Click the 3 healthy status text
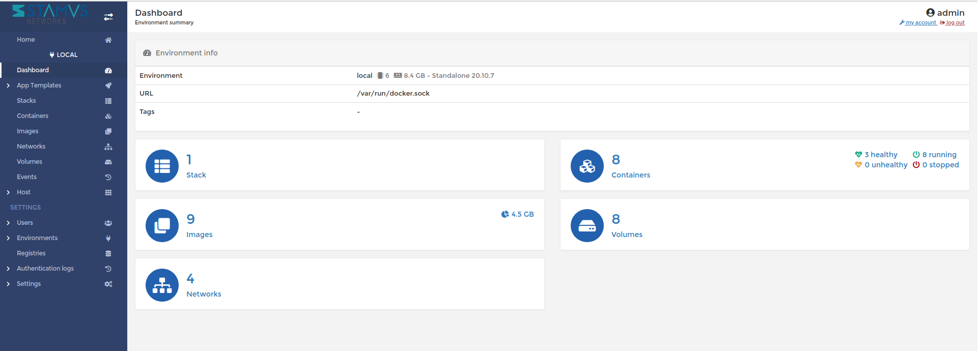The width and height of the screenshot is (980, 351). coord(881,155)
